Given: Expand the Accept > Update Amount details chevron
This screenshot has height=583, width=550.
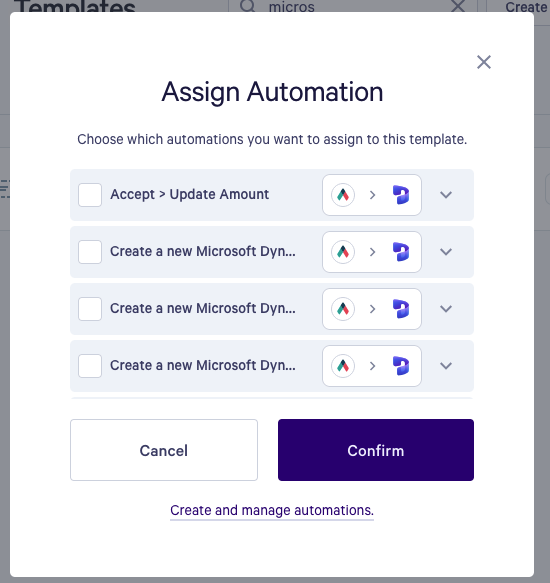Looking at the screenshot, I should (x=446, y=195).
